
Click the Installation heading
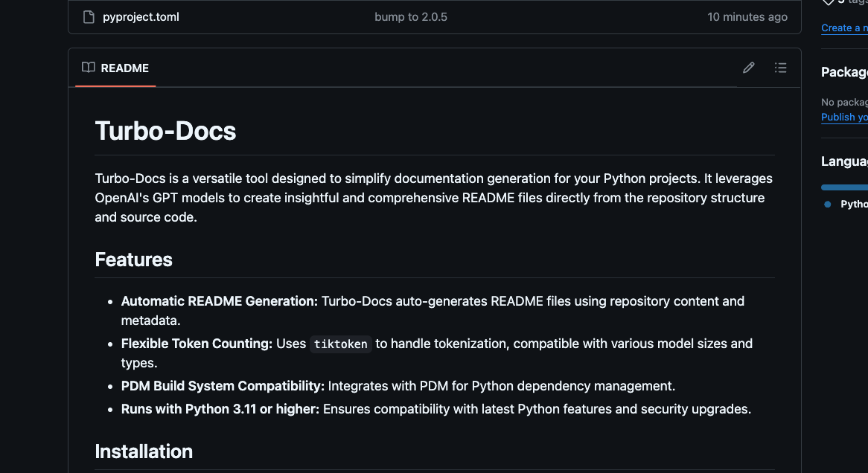tap(144, 451)
